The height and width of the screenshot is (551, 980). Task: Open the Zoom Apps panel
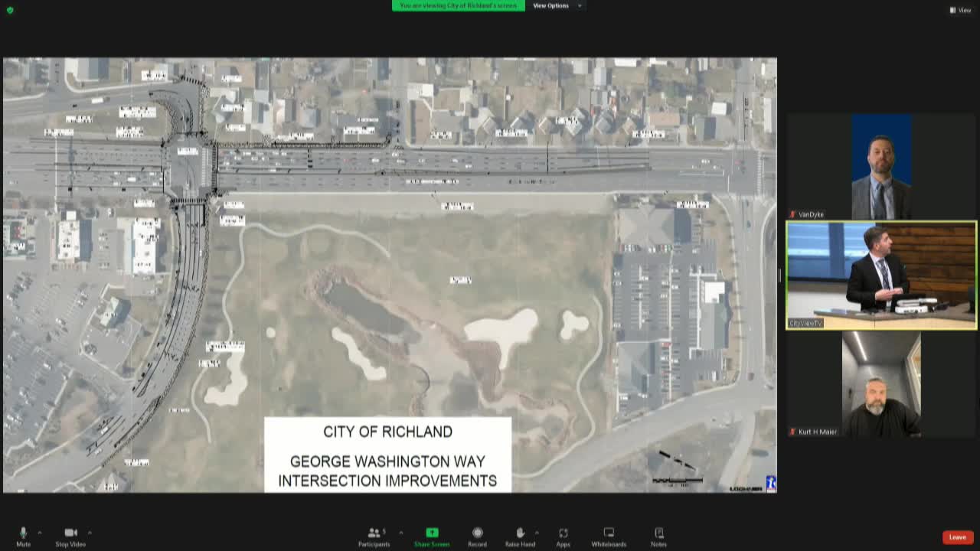563,533
